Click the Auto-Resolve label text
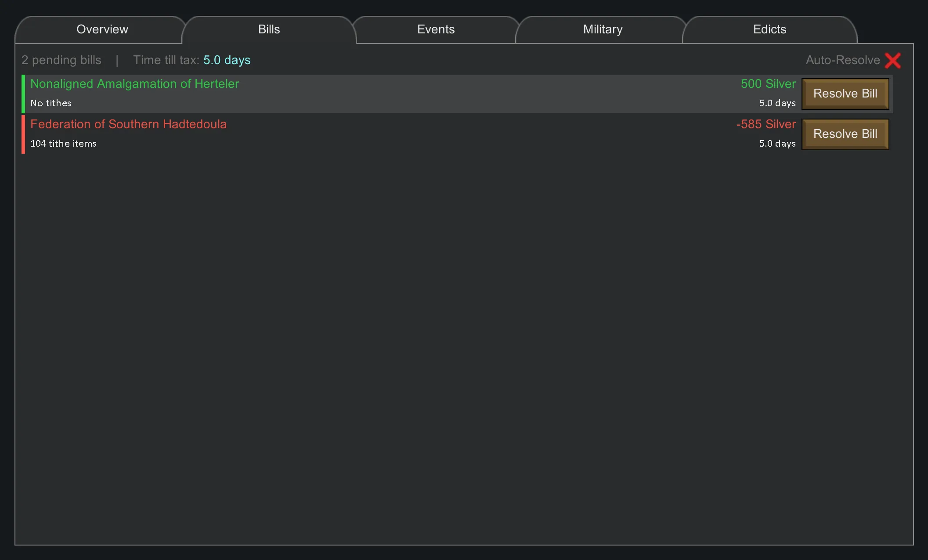The width and height of the screenshot is (928, 560). pos(842,60)
